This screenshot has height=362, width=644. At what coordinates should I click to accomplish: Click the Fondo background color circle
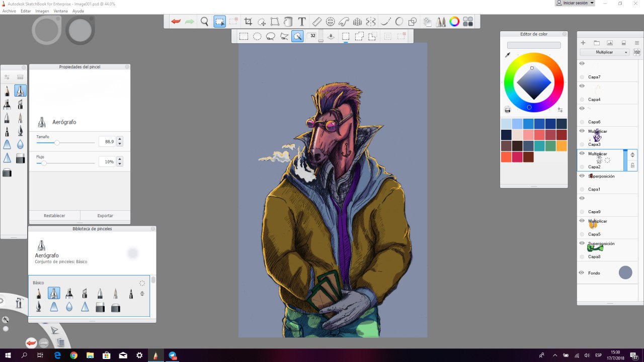625,273
